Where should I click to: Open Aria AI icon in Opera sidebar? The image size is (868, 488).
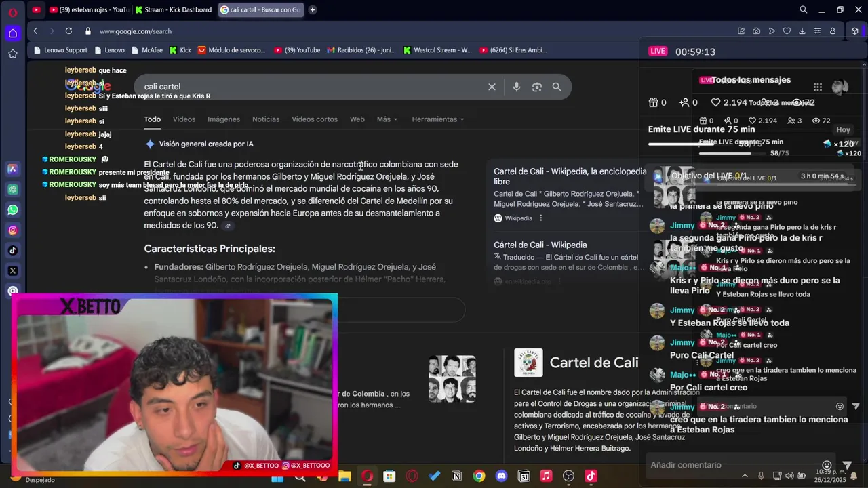click(13, 169)
